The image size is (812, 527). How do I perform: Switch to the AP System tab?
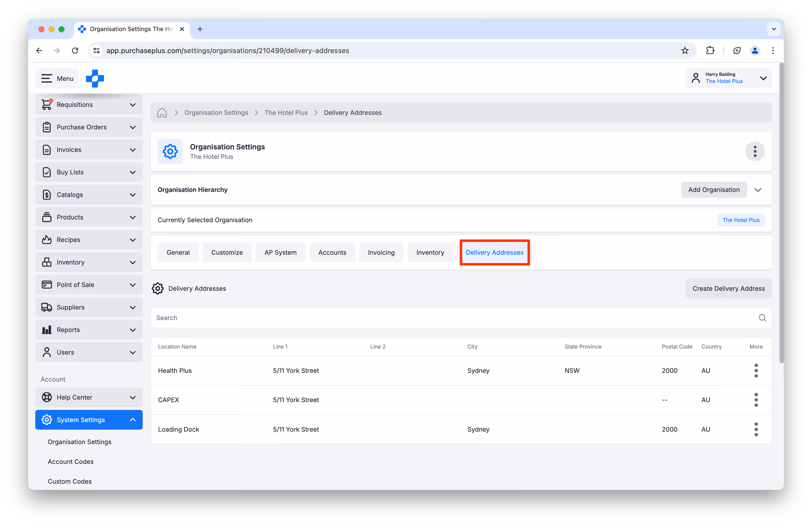[x=280, y=253]
